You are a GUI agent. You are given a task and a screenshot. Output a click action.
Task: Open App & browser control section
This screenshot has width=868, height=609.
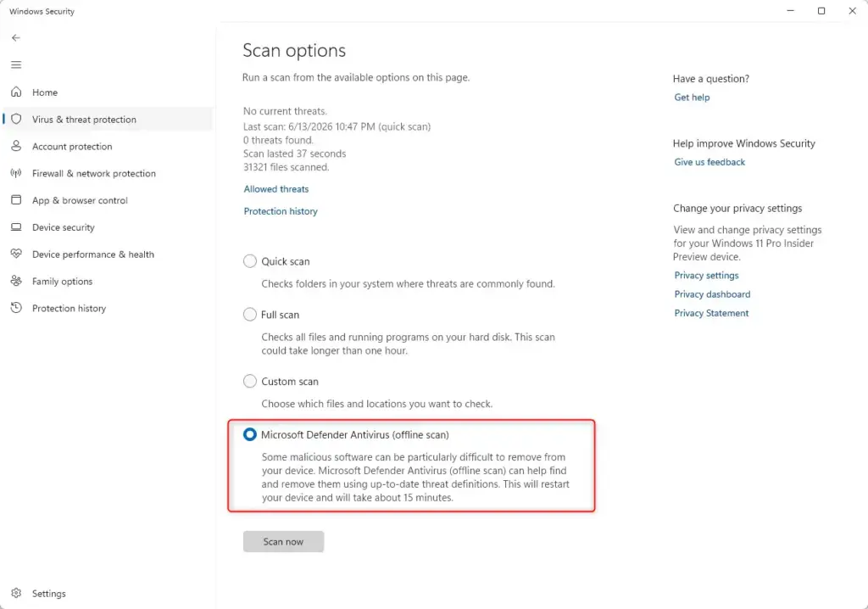[x=108, y=200]
